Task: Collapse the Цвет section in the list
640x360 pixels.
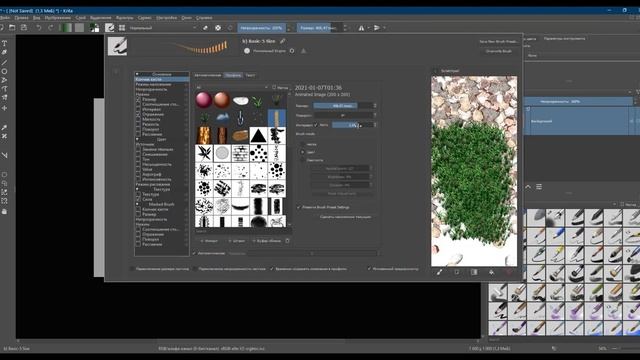Action: pyautogui.click(x=137, y=139)
